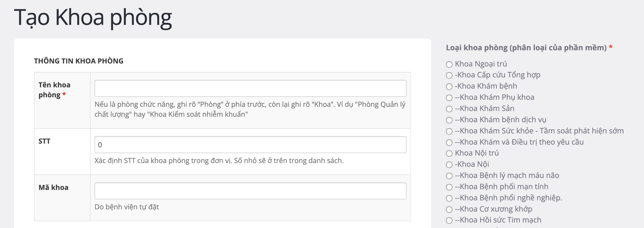Select the Khoa Nội trú radio button

pyautogui.click(x=449, y=153)
